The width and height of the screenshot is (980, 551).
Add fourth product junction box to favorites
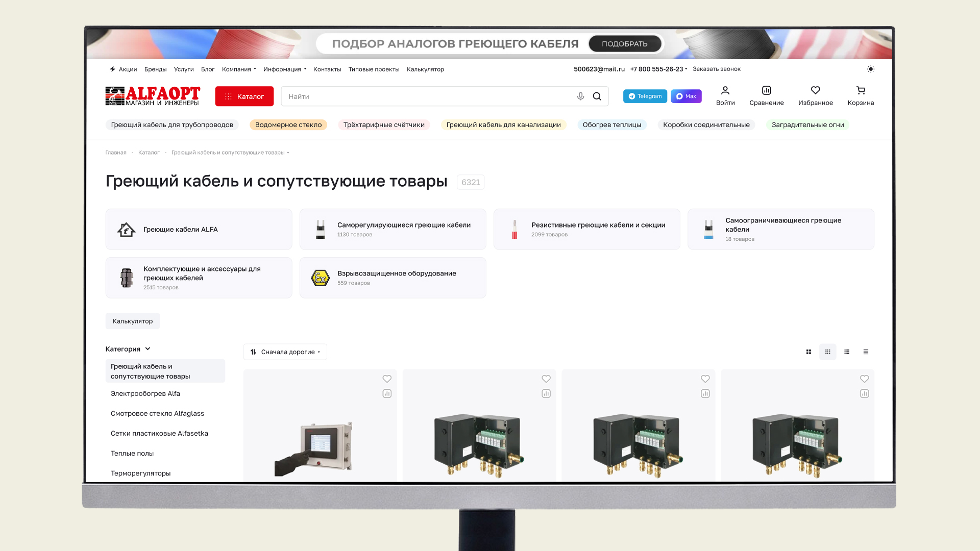point(864,379)
